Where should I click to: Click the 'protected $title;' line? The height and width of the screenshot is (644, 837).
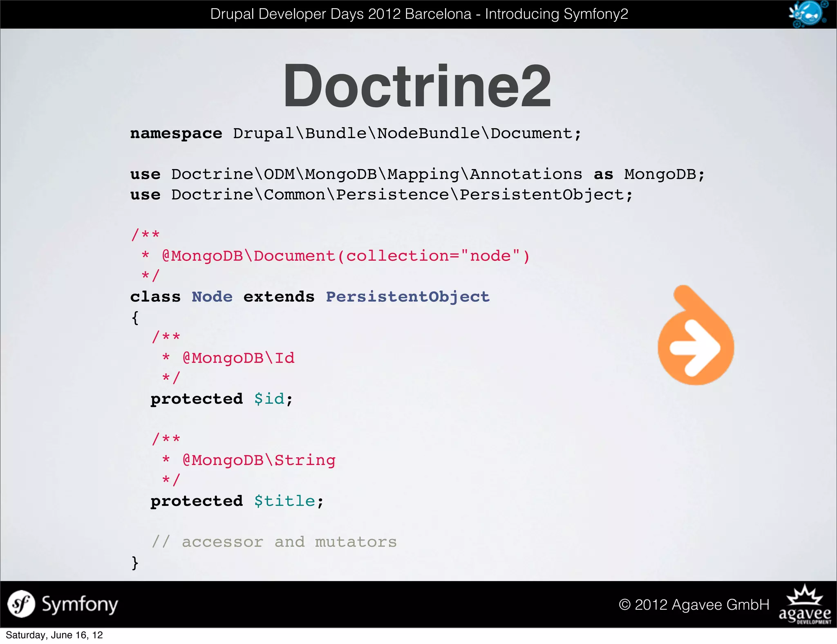click(x=237, y=501)
